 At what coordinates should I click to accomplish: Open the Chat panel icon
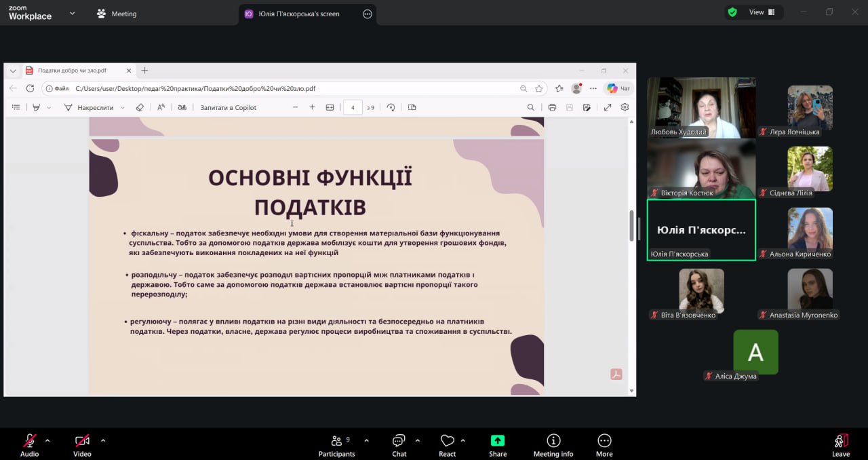tap(399, 441)
